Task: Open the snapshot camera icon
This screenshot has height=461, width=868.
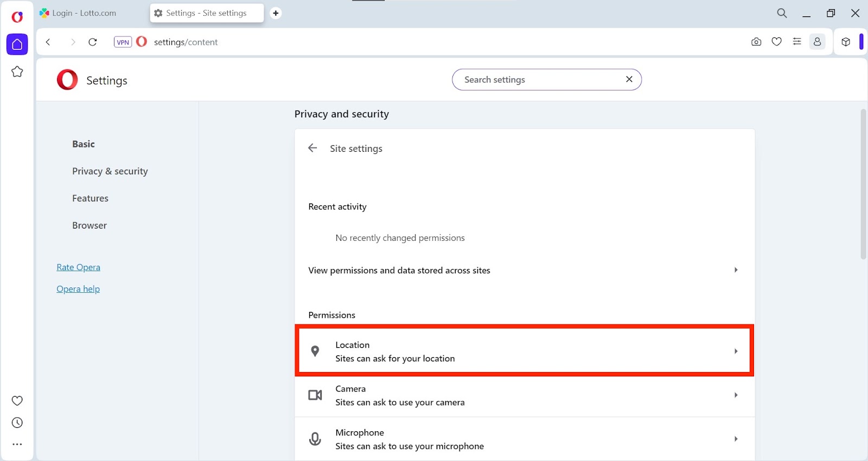Action: coord(756,42)
